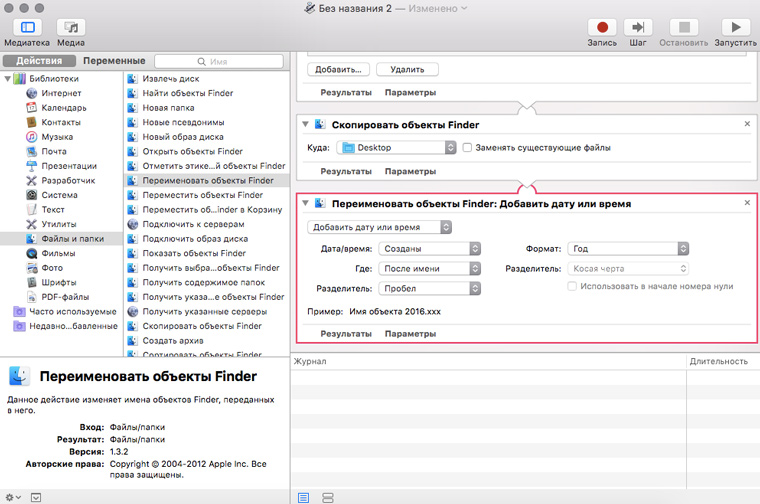760x504 pixels.
Task: Open the Формат dropdown set to Год
Action: [x=628, y=248]
